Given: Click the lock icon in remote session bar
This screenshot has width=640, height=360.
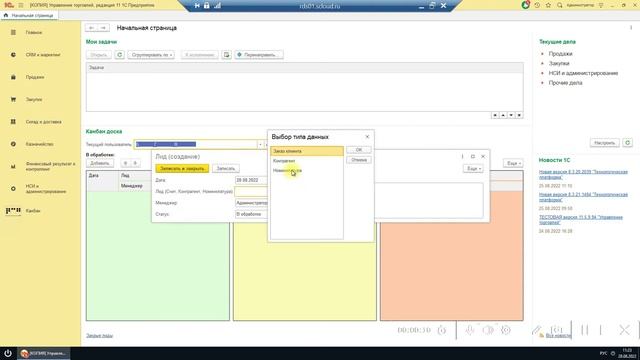Looking at the screenshot, I should pos(207,5).
